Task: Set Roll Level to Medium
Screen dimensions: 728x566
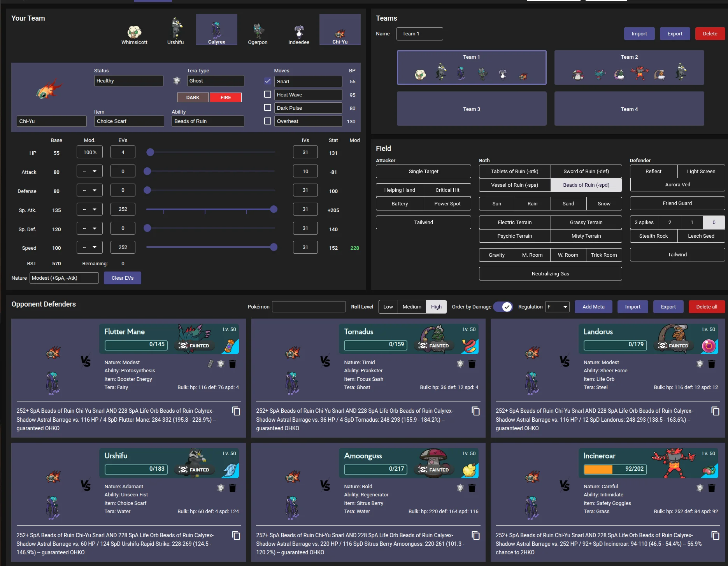Action: click(x=412, y=307)
